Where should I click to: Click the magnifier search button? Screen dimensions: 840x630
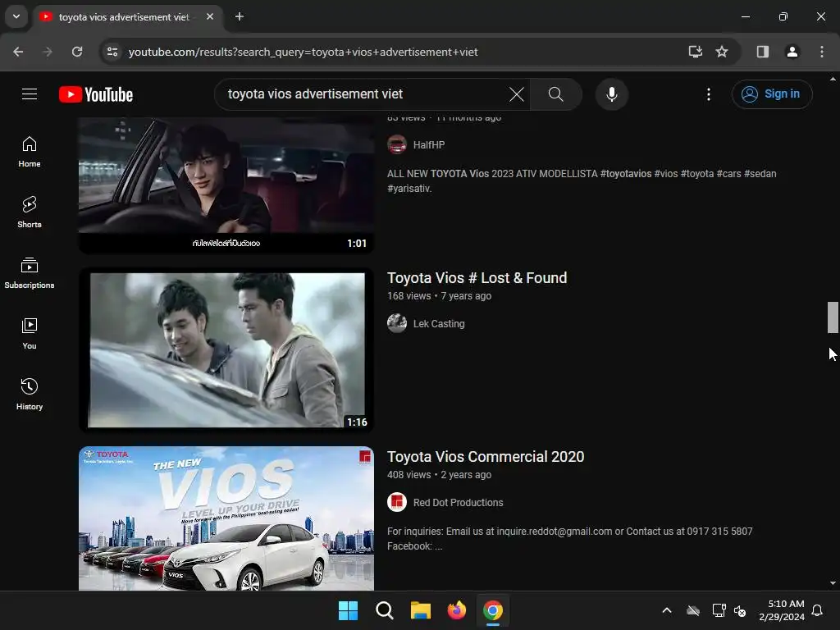(x=555, y=94)
